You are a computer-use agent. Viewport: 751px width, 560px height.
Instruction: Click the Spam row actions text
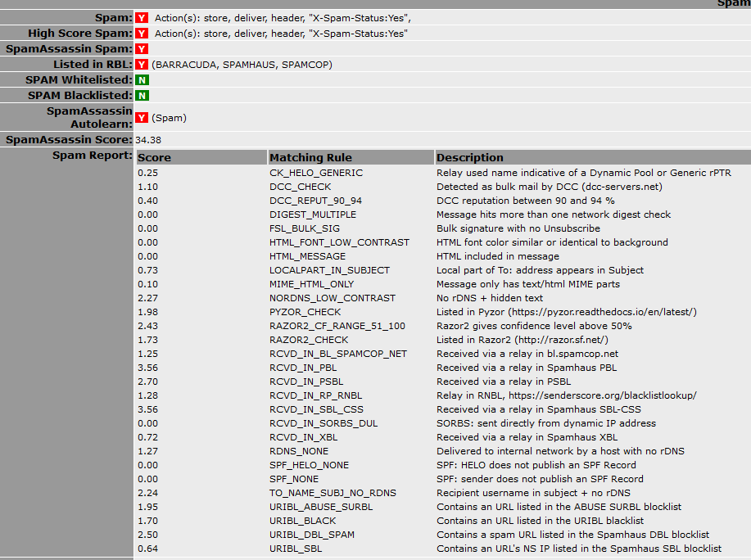[x=283, y=18]
